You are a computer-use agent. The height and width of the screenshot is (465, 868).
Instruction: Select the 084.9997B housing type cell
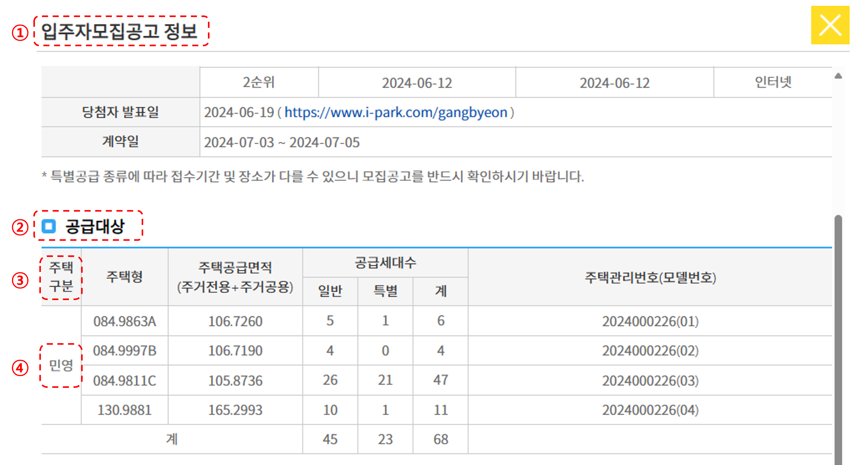point(124,351)
